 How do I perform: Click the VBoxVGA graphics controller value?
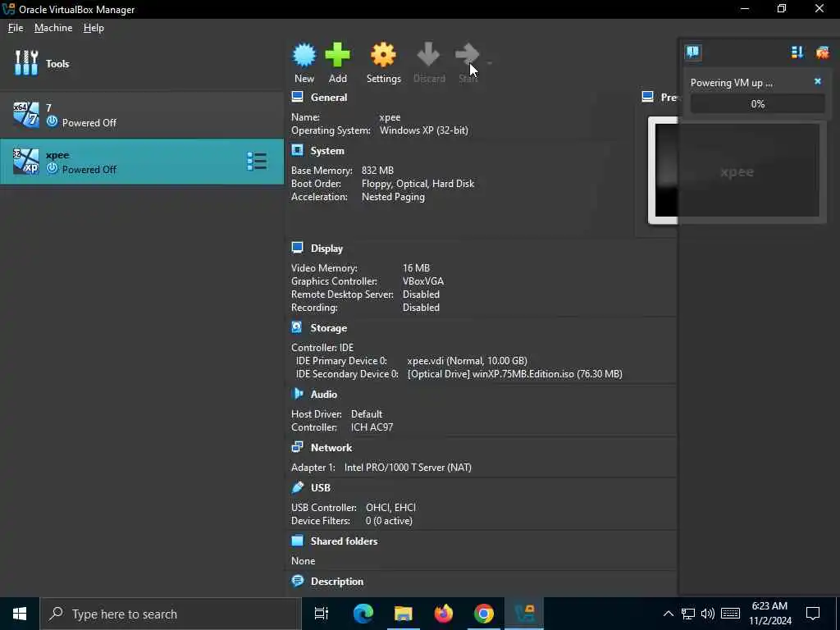(423, 281)
